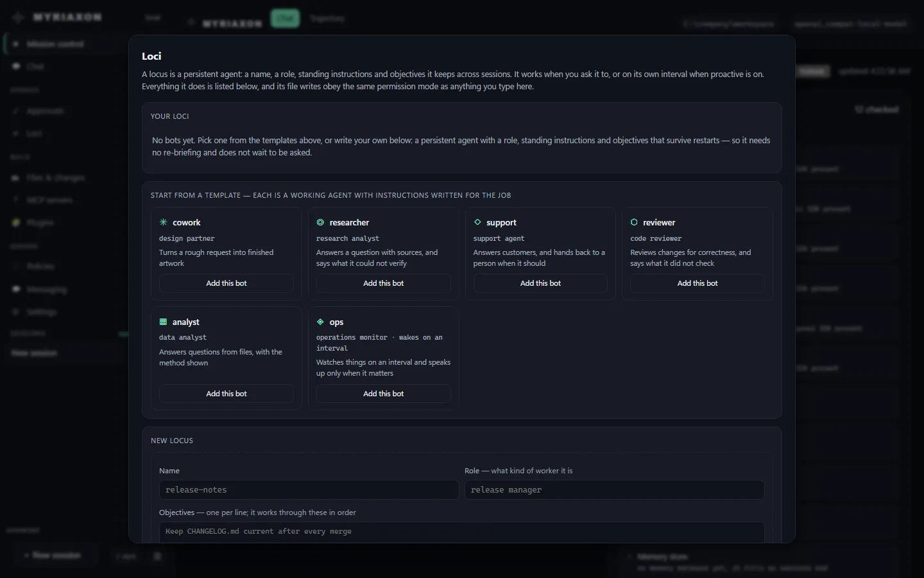The height and width of the screenshot is (578, 924).
Task: Click 'Answers questions from files' description
Action: click(221, 357)
